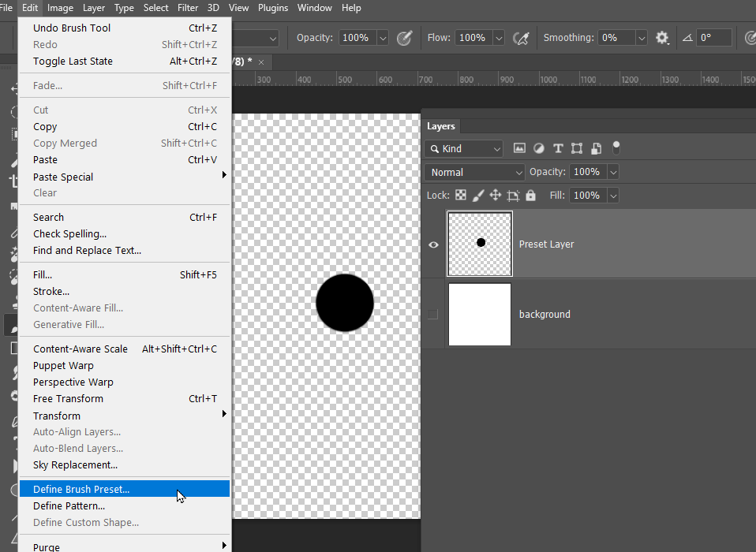The image size is (756, 552).
Task: Select Free Transform in the Edit menu
Action: [x=68, y=398]
